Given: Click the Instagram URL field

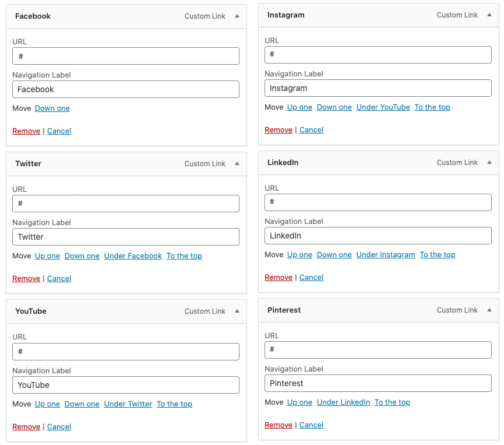Looking at the screenshot, I should 378,55.
